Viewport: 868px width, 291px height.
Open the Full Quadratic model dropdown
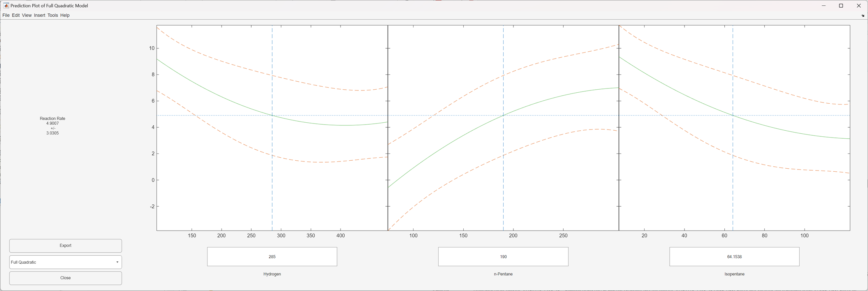(65, 262)
